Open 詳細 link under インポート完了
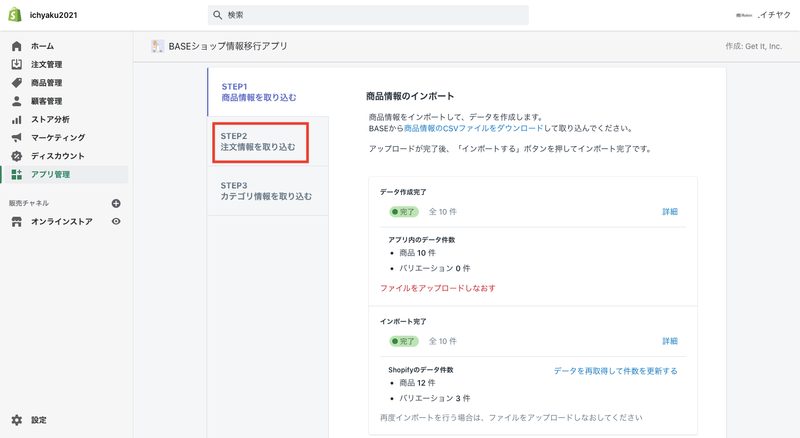The width and height of the screenshot is (800, 438). tap(670, 341)
